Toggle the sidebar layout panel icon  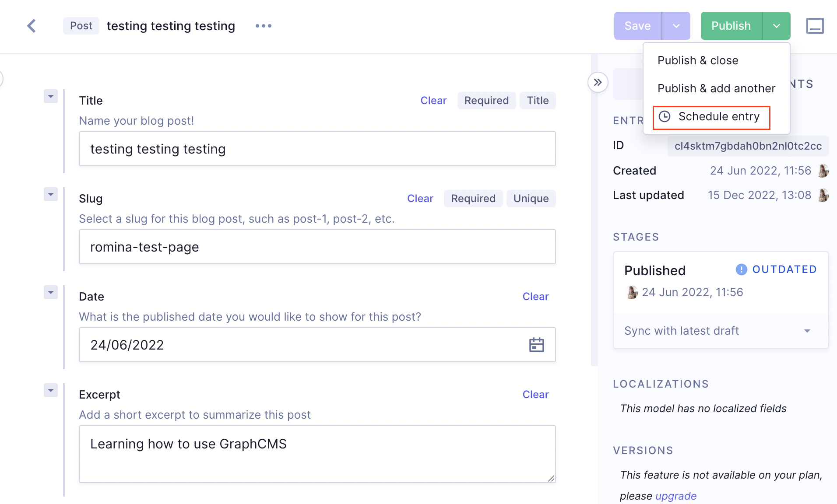[815, 26]
